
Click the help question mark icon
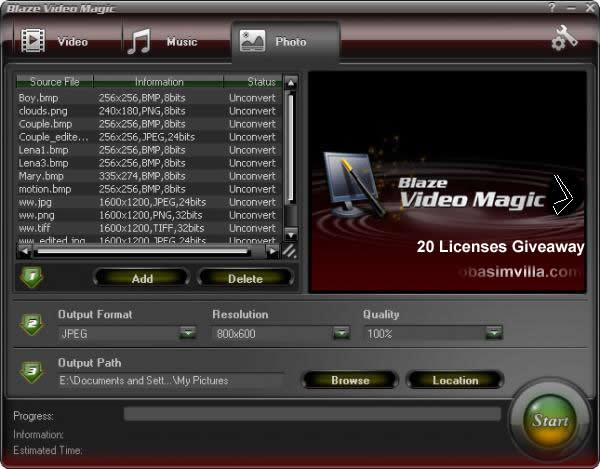coord(552,7)
